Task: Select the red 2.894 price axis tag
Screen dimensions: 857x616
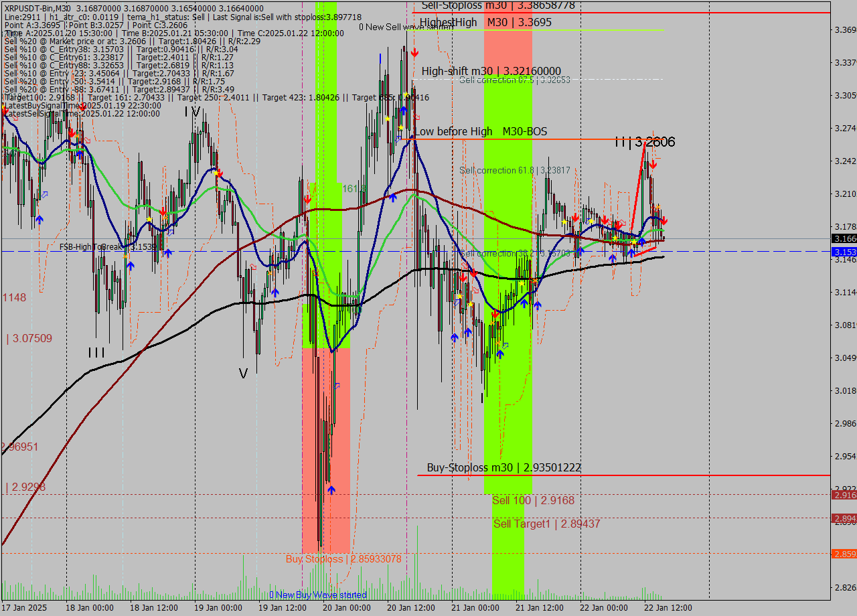Action: [x=844, y=518]
